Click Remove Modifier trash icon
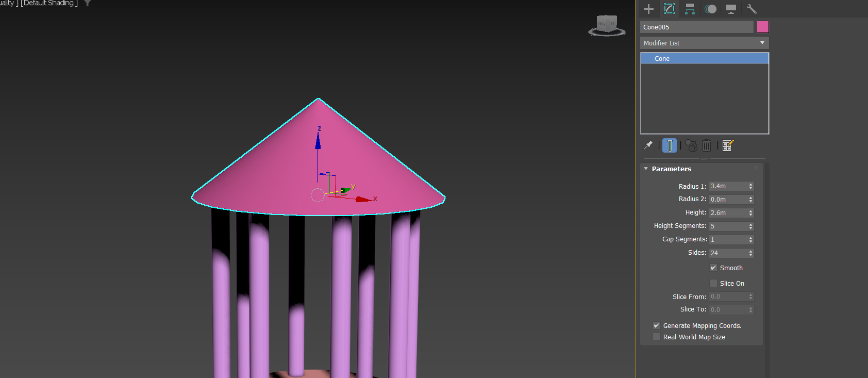The image size is (868, 378). tap(707, 145)
